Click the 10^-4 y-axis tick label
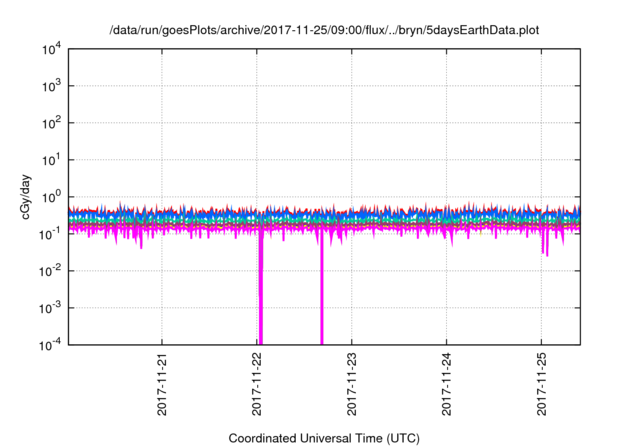Image resolution: width=640 pixels, height=448 pixels. click(x=51, y=345)
